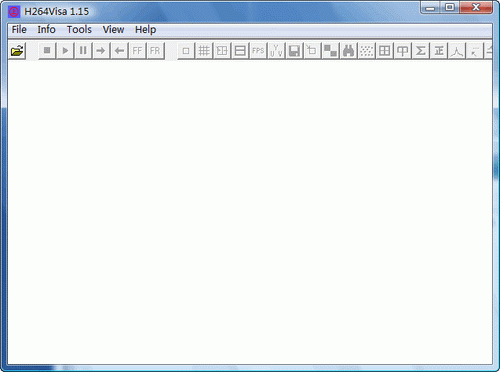Click the crop-like rectangle icon

tap(312, 51)
